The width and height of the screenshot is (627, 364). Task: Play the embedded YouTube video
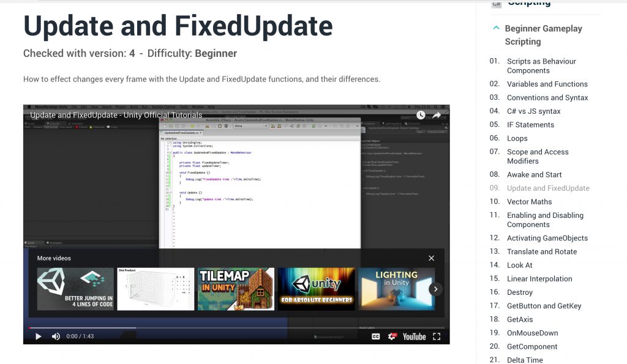[x=39, y=336]
